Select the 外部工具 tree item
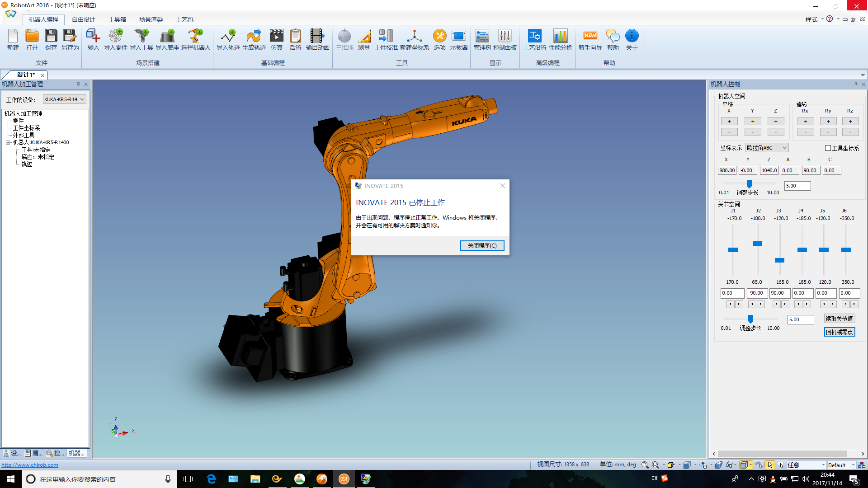Image resolution: width=868 pixels, height=488 pixels. 24,135
